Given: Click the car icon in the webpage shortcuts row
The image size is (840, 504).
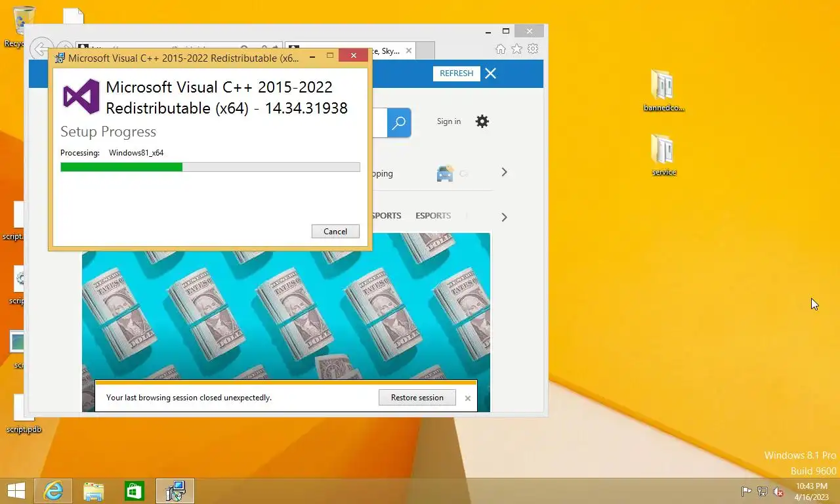Looking at the screenshot, I should (x=445, y=173).
